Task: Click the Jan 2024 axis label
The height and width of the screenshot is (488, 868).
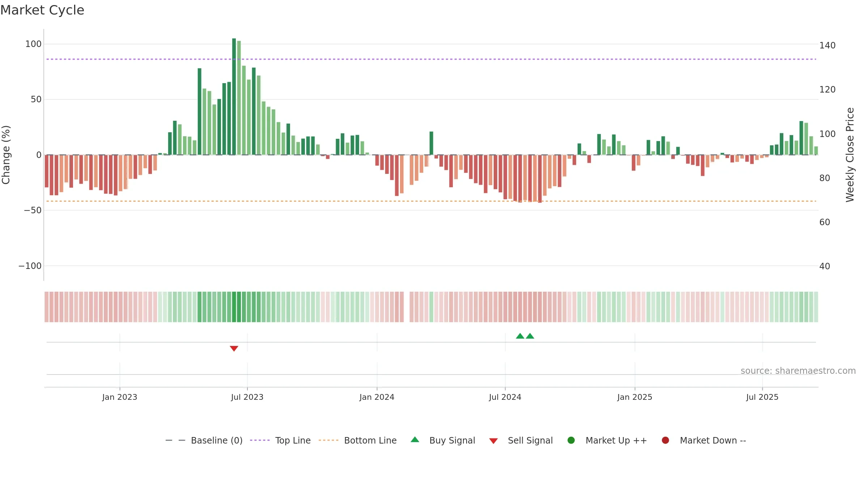Action: coord(377,397)
